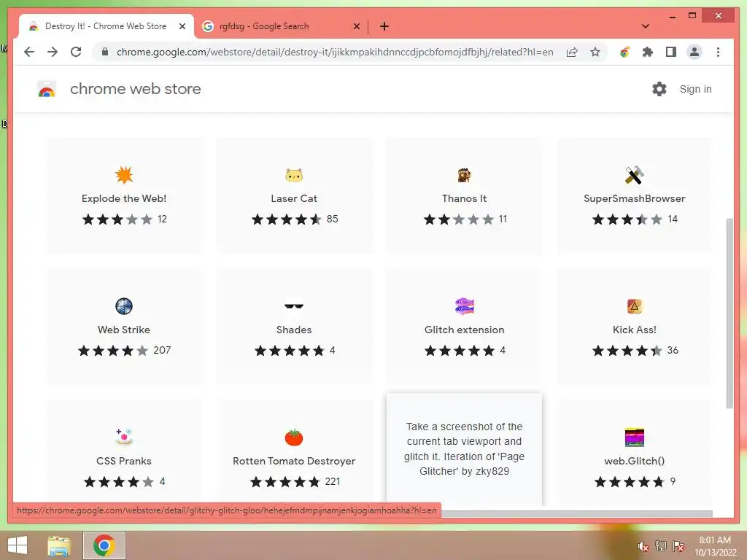Open a new tab
The height and width of the screenshot is (560, 747).
click(x=384, y=26)
